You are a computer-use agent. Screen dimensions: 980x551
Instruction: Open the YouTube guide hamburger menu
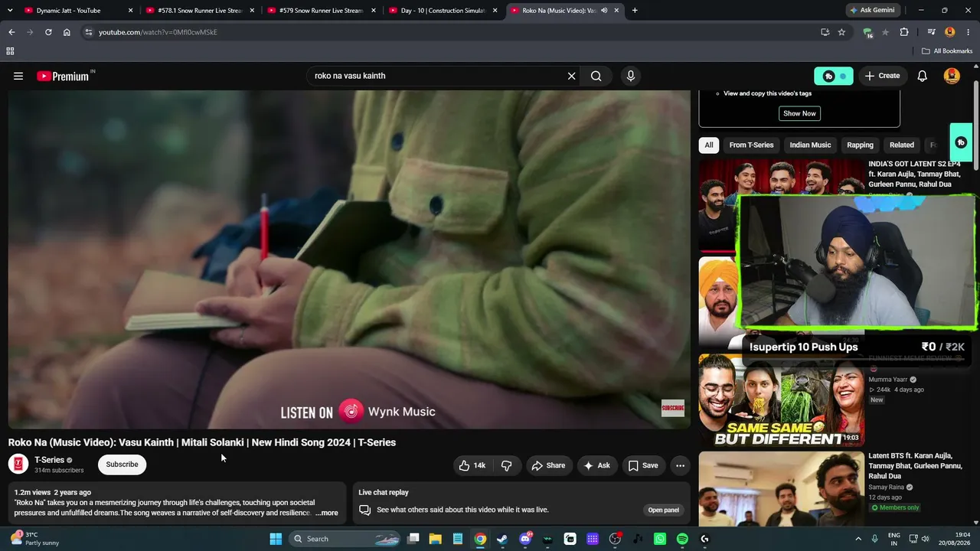[18, 76]
